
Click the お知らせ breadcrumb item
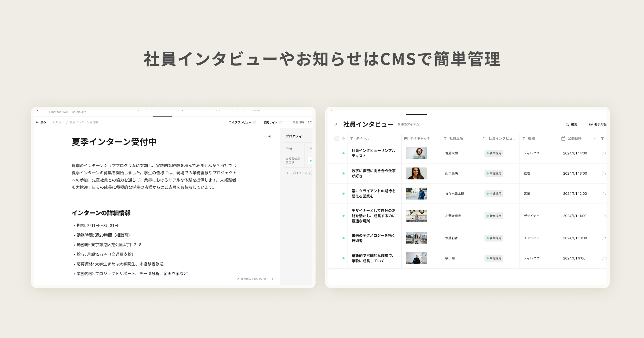click(58, 122)
